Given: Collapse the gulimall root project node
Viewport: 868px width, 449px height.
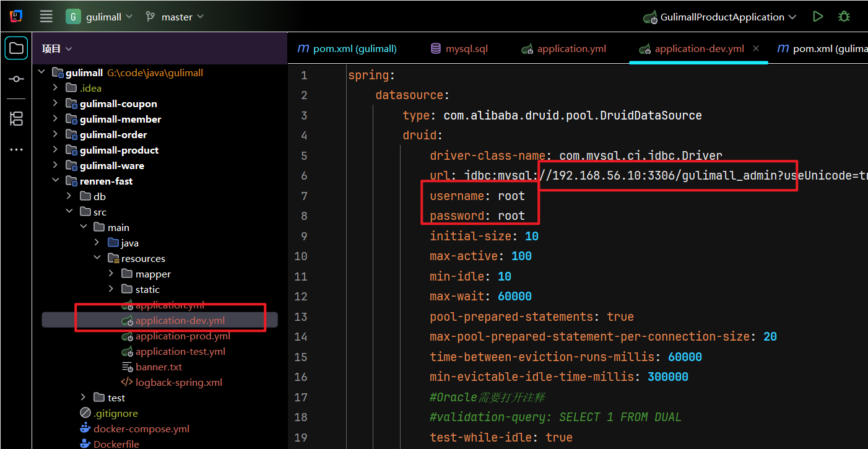Looking at the screenshot, I should (41, 72).
